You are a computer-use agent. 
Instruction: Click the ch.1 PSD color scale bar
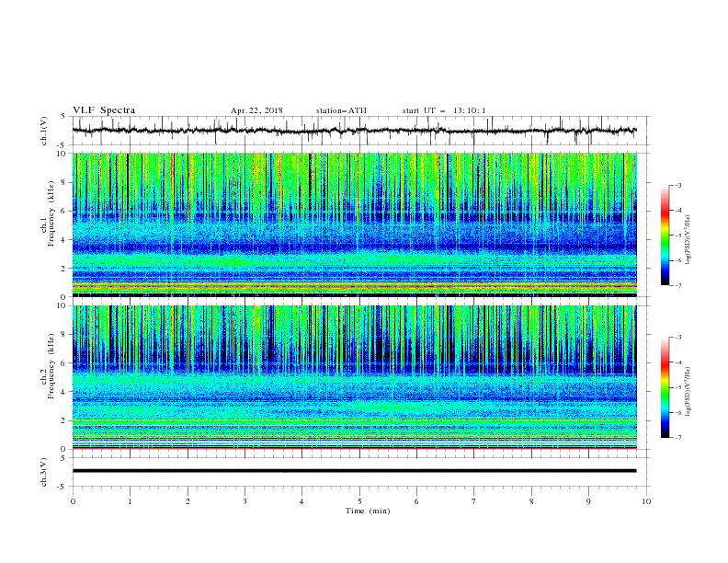click(665, 236)
